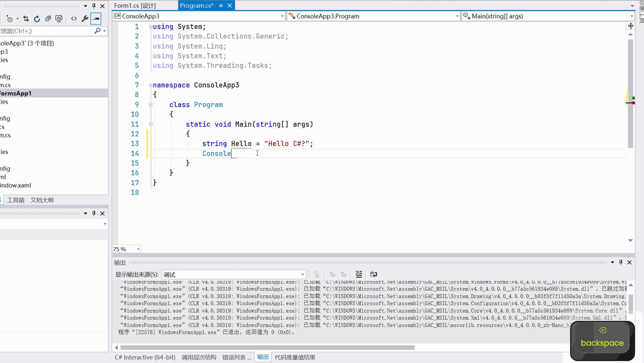The image size is (644, 363).
Task: Click the Refresh icon in Solution Explorer
Action: [x=37, y=19]
